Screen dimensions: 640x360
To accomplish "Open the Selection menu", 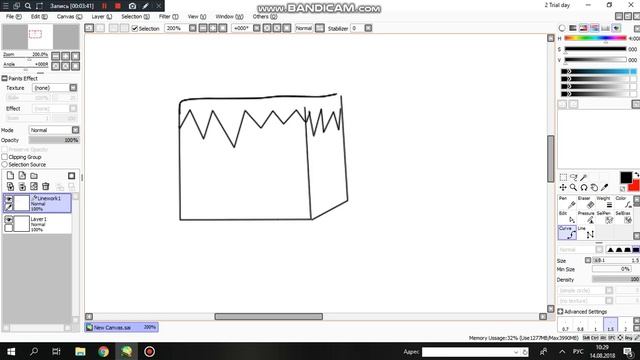I will 135,17.
